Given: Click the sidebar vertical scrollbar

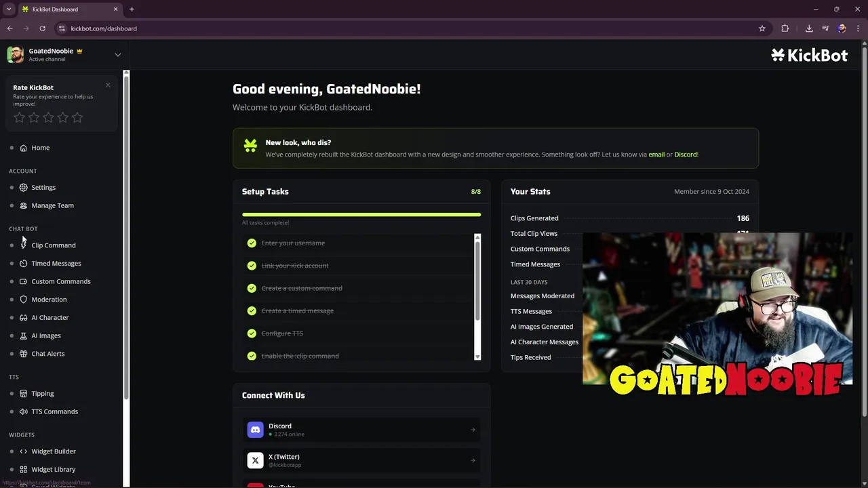Looking at the screenshot, I should 125,237.
